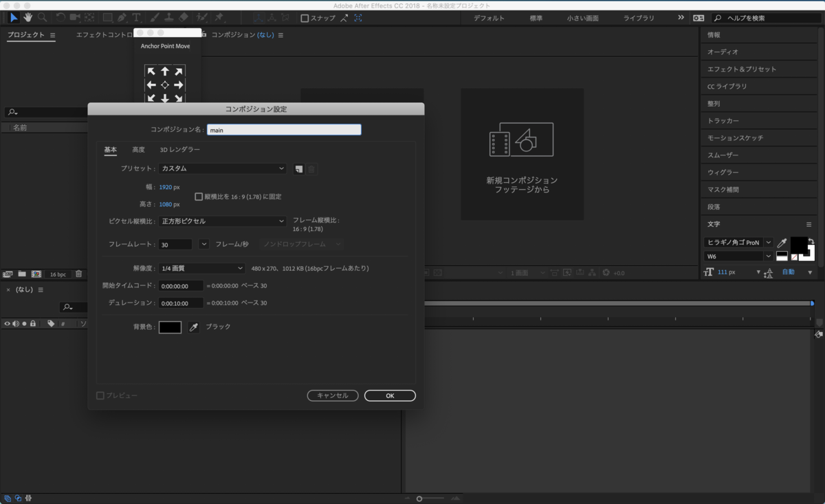Viewport: 825px width, 504px height.
Task: Toggle the video eye column header in timeline
Action: (8, 324)
